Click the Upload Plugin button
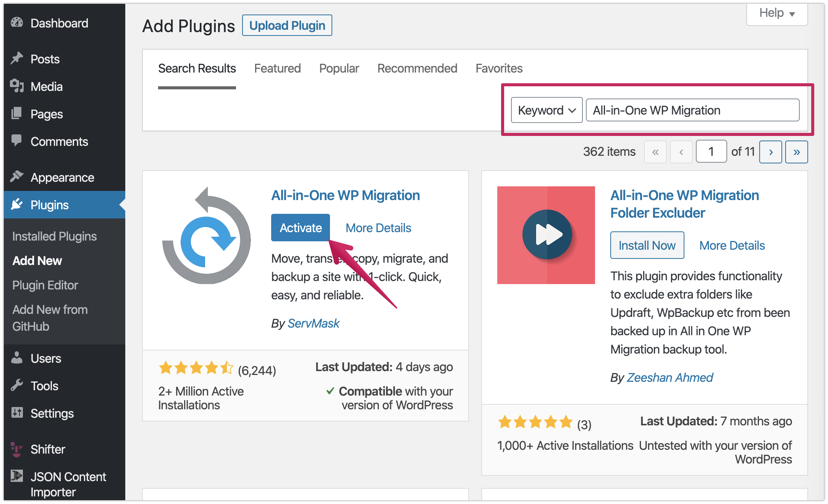This screenshot has width=828, height=504. tap(287, 26)
